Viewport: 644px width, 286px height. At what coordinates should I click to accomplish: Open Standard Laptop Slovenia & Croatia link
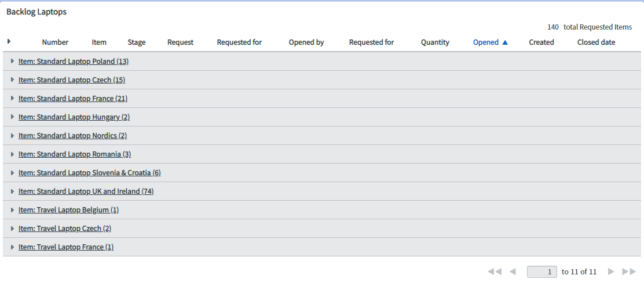[x=89, y=173]
